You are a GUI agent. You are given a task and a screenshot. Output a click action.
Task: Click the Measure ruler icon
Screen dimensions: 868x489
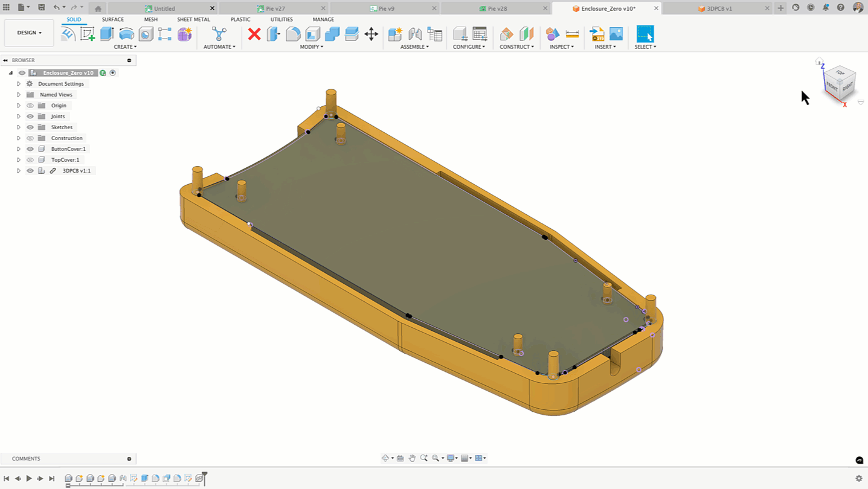pos(572,34)
